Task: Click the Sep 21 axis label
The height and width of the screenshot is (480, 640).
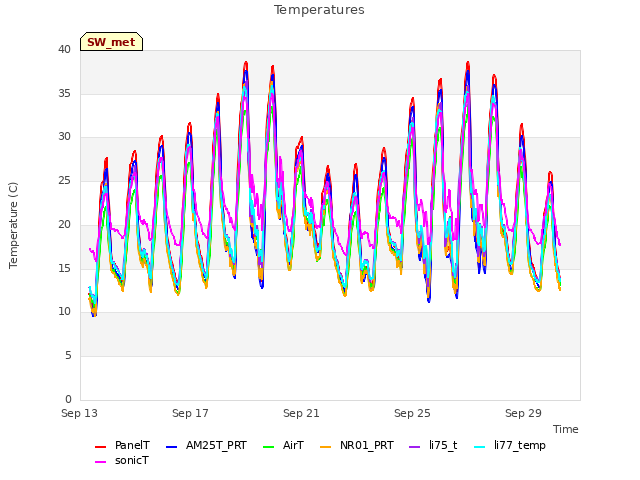Action: click(301, 413)
